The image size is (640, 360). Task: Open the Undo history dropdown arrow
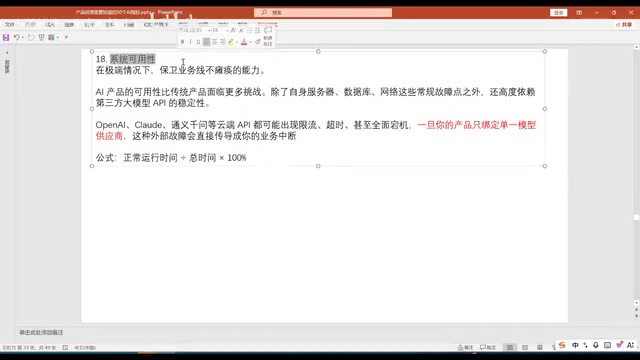click(22, 38)
